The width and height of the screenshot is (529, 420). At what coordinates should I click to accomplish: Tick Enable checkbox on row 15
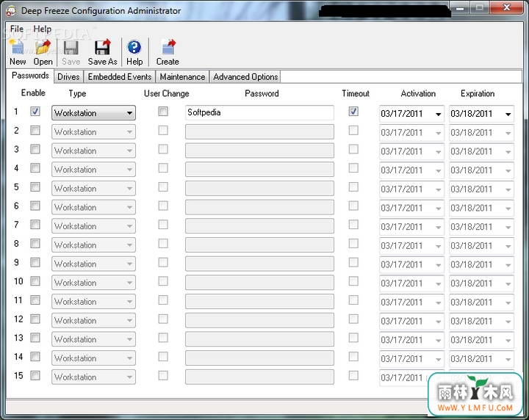(x=35, y=375)
